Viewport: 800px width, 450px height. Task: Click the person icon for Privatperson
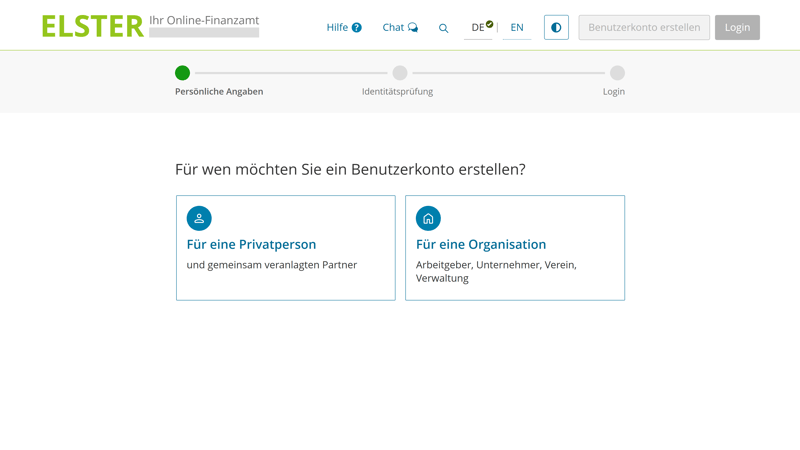click(x=199, y=218)
